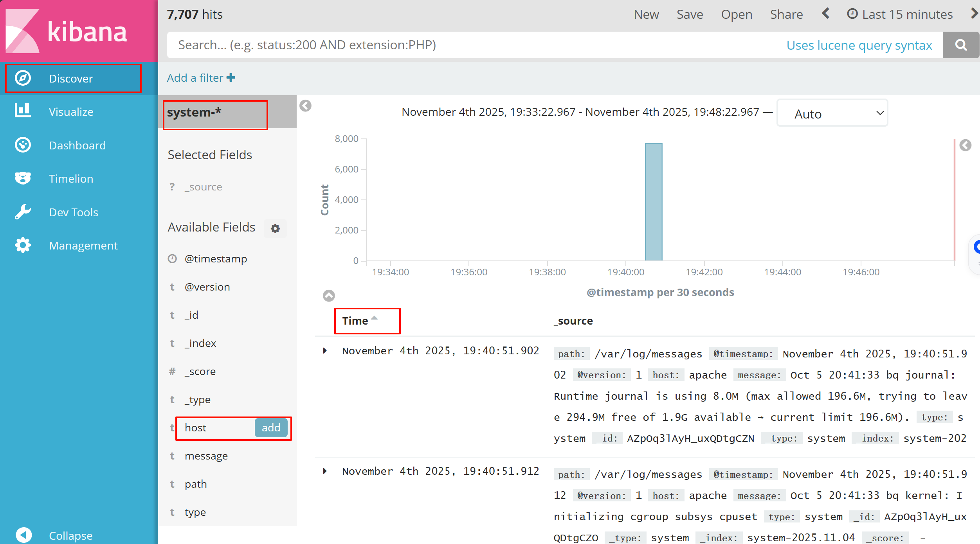Click the question mark icon beside _source
This screenshot has height=544, width=980.
tap(172, 187)
